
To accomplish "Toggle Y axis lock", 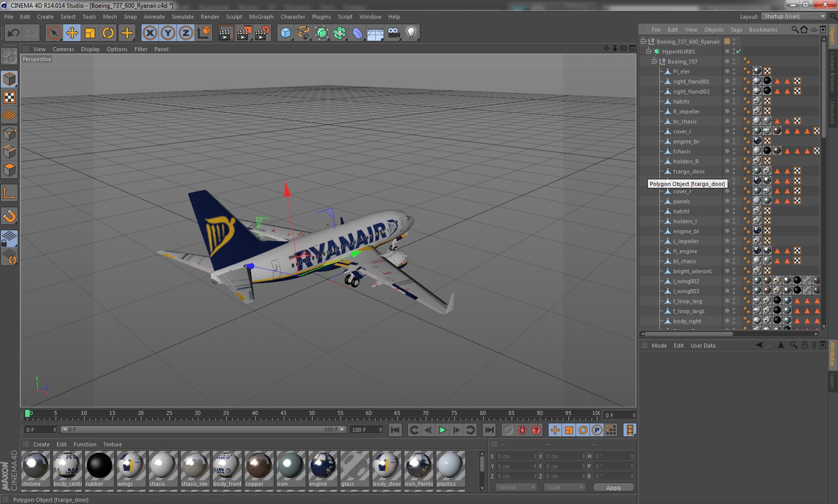I will pyautogui.click(x=168, y=33).
